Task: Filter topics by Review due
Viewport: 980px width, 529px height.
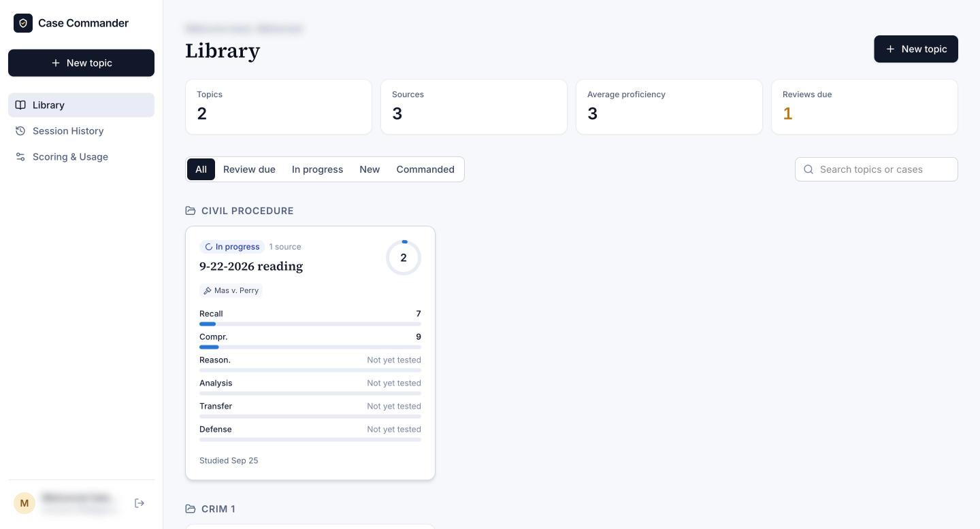Action: click(x=249, y=169)
